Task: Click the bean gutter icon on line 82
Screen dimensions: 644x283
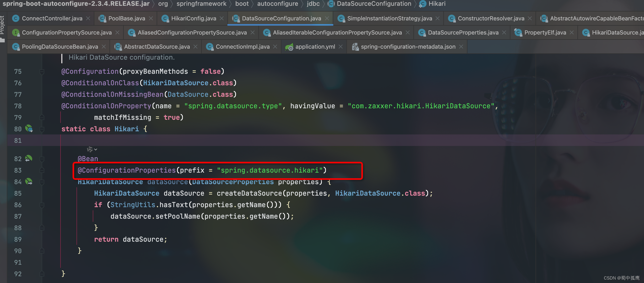Action: pyautogui.click(x=29, y=158)
